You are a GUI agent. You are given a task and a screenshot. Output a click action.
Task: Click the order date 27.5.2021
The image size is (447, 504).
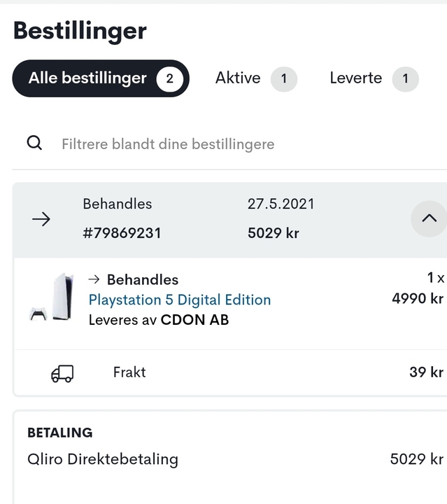tap(281, 204)
